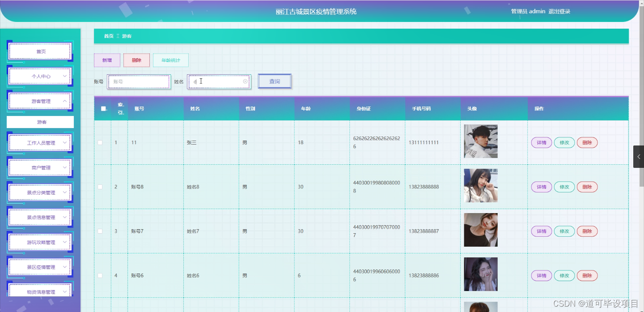This screenshot has height=312, width=644.
Task: Collapse the 游客管理 menu chevron
Action: click(65, 101)
